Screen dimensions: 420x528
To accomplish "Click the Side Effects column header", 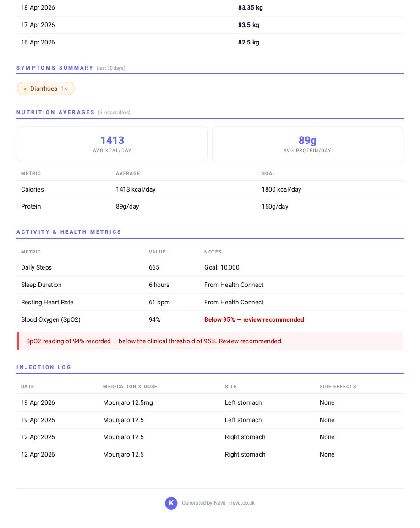I will pos(338,386).
